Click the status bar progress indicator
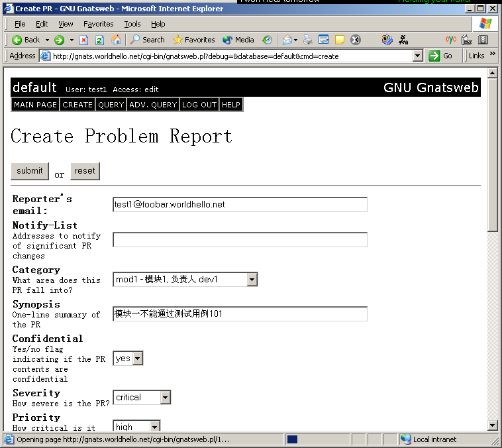502x448 pixels. 292,439
